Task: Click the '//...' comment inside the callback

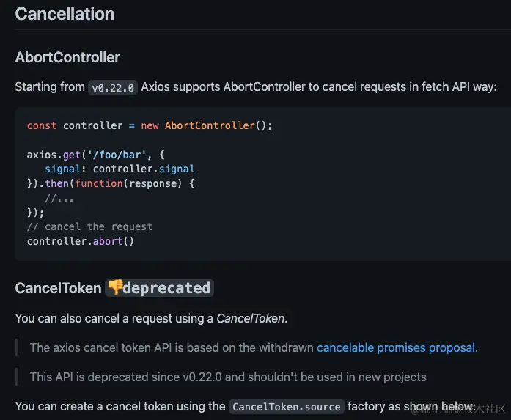Action: [x=59, y=198]
